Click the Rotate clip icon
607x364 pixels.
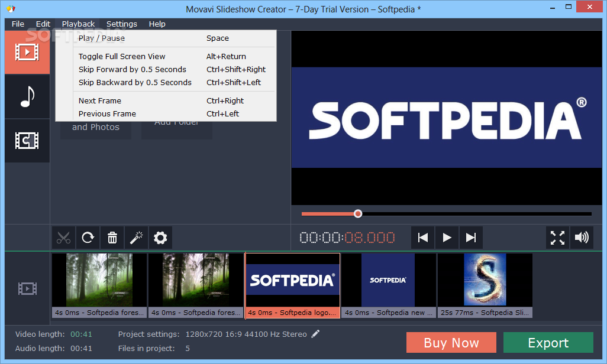(88, 238)
